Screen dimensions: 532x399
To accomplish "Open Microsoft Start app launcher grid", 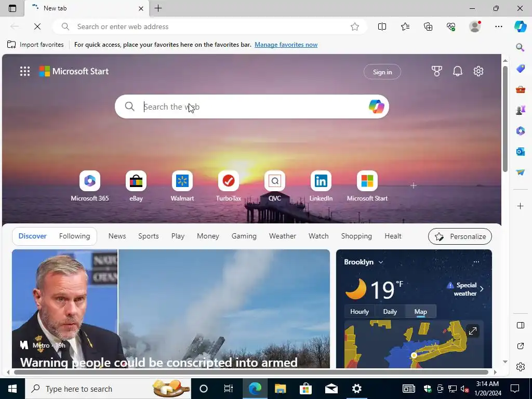I will [25, 71].
